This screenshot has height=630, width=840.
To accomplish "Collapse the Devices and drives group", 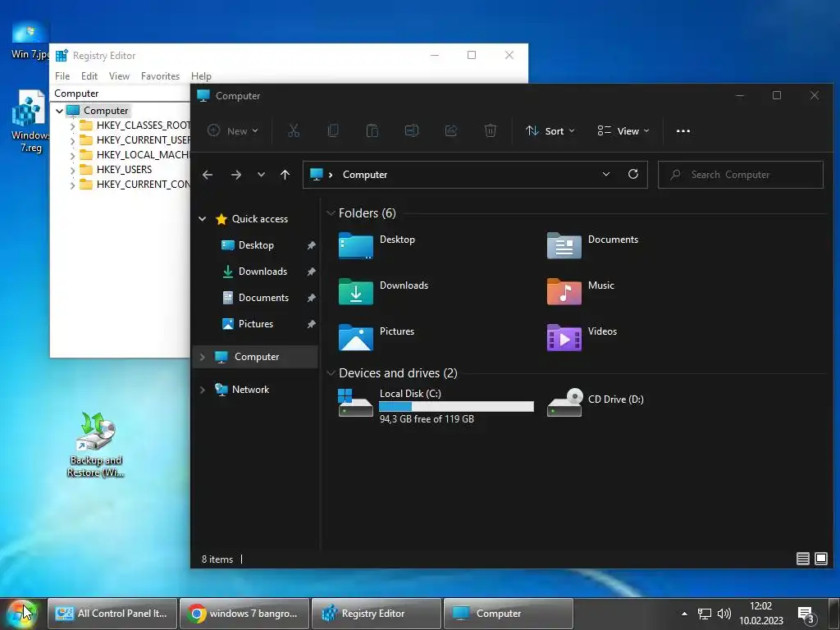I will [331, 373].
